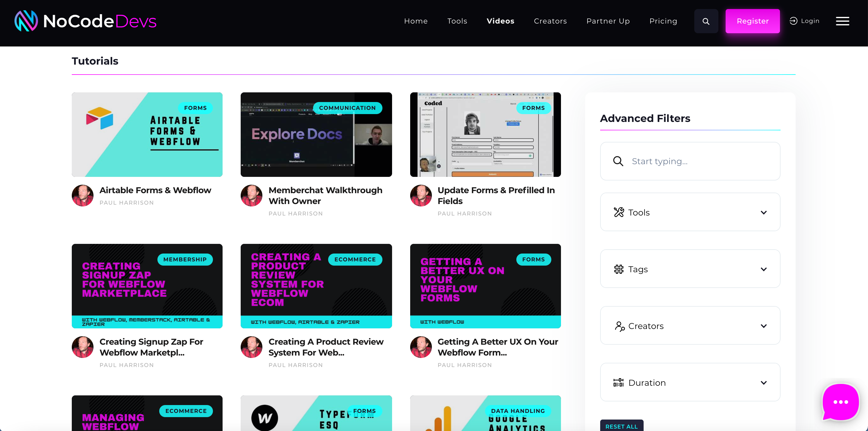Open Memberchat Walkthrough With Owner title link
Viewport: 868px width, 431px height.
click(x=325, y=196)
